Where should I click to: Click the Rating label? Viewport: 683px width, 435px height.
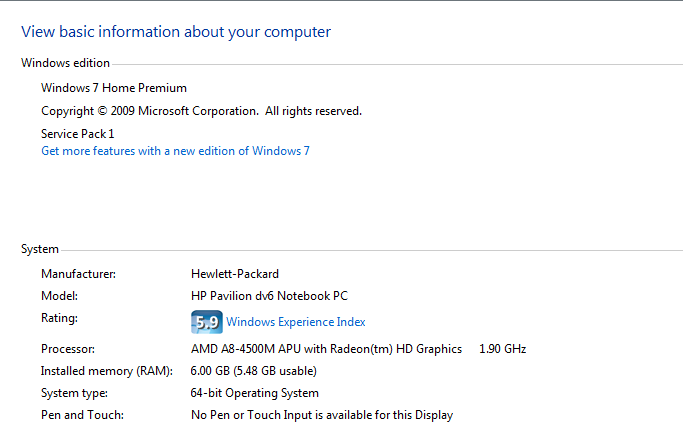[x=59, y=318]
